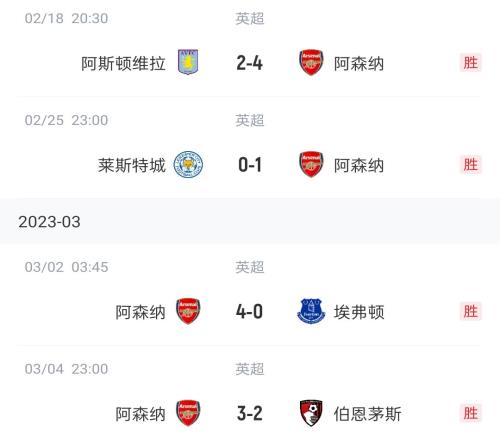
Task: Select the 2023-03 month header
Action: coord(250,222)
